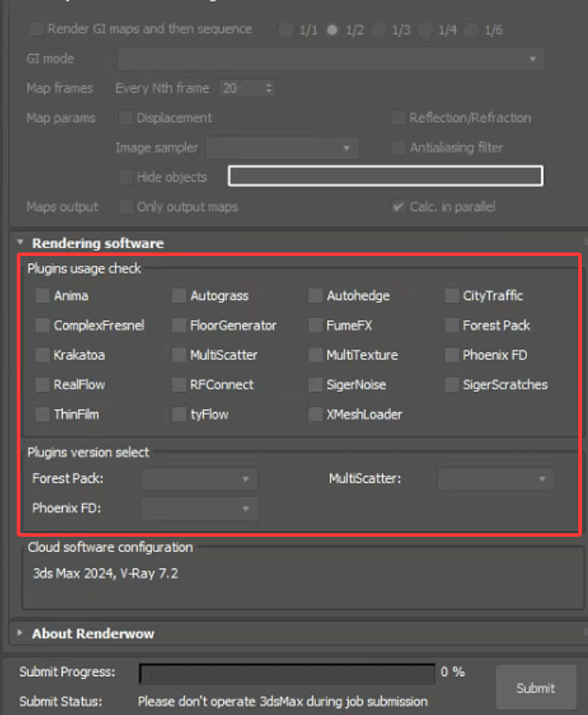Click the Hide objects input field
This screenshot has height=715, width=588.
[386, 176]
